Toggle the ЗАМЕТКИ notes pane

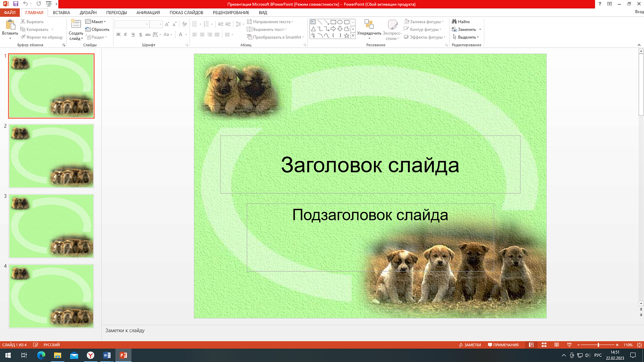(470, 345)
